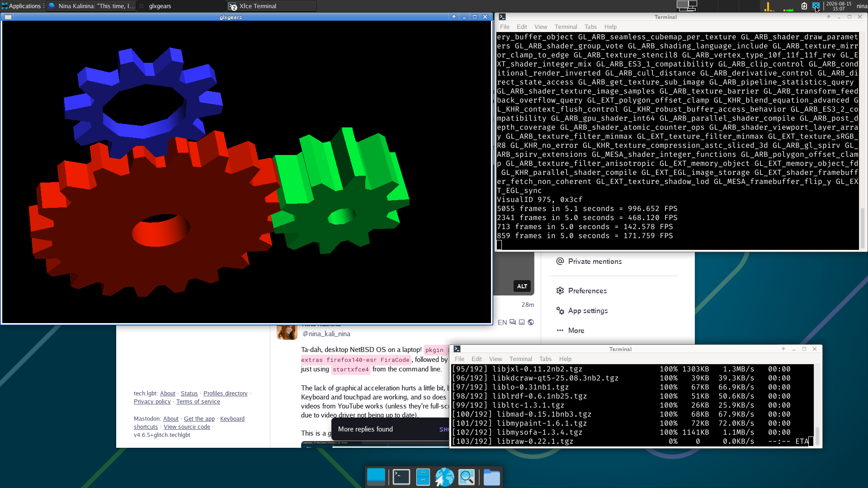Open the Privacy policy link
This screenshot has width=868, height=488.
[152, 401]
